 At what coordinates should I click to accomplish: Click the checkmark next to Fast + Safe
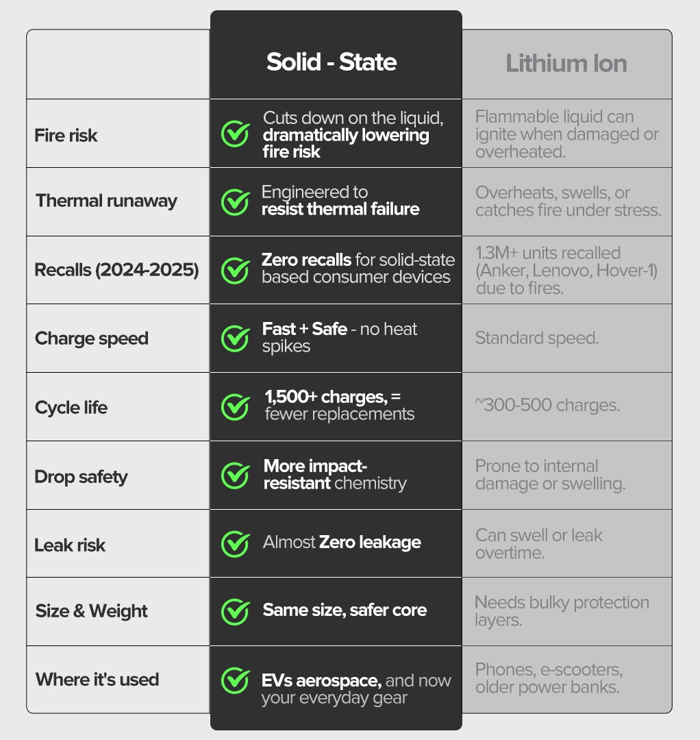coord(235,338)
